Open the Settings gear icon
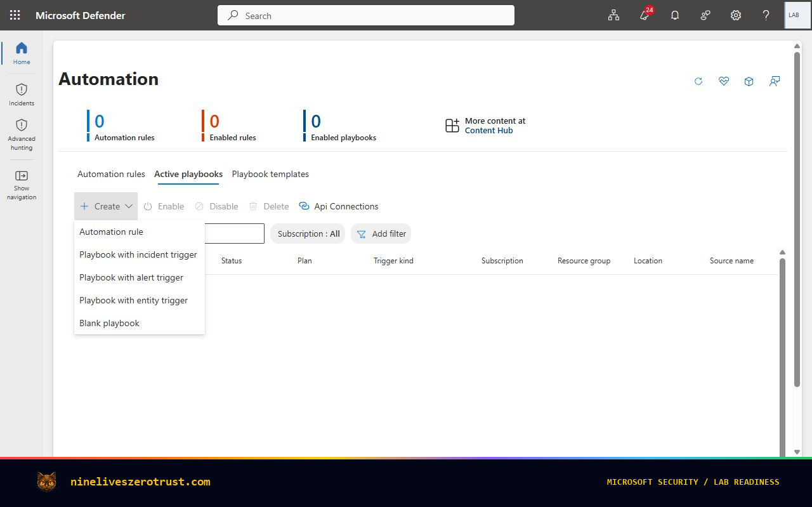This screenshot has width=812, height=507. point(736,15)
